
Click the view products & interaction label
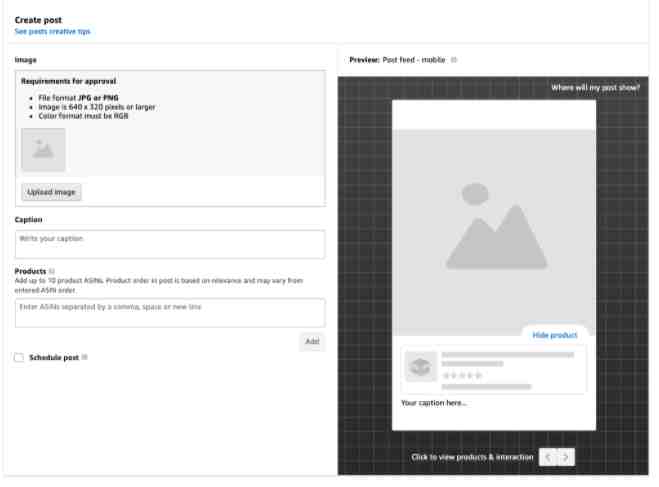click(x=472, y=458)
